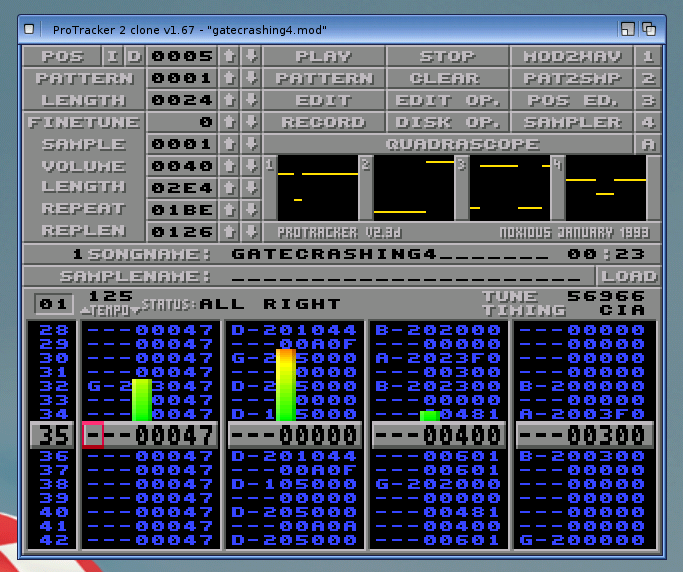The image size is (683, 572).
Task: Stop the song with STOP button
Action: 447,57
